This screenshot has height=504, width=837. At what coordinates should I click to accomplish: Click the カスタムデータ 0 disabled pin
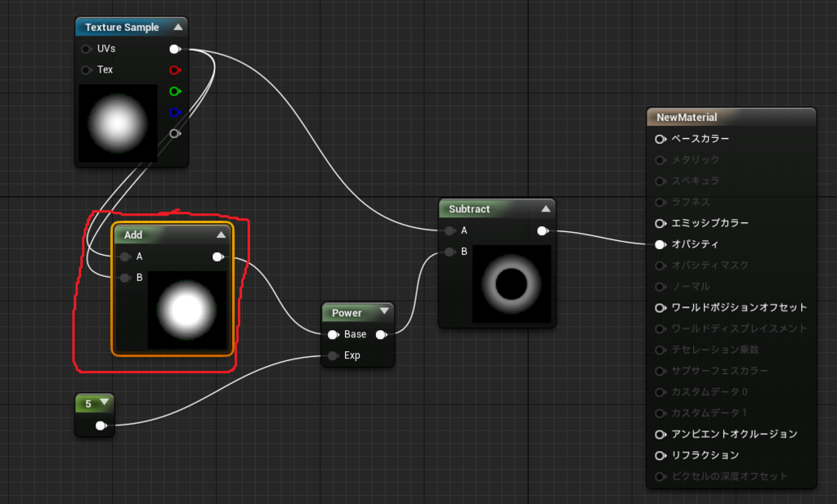pos(660,392)
